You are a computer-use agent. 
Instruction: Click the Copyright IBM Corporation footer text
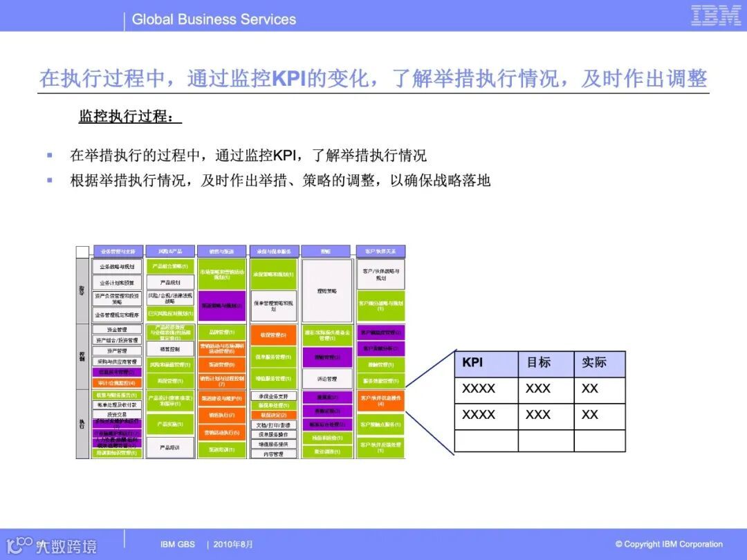point(669,544)
